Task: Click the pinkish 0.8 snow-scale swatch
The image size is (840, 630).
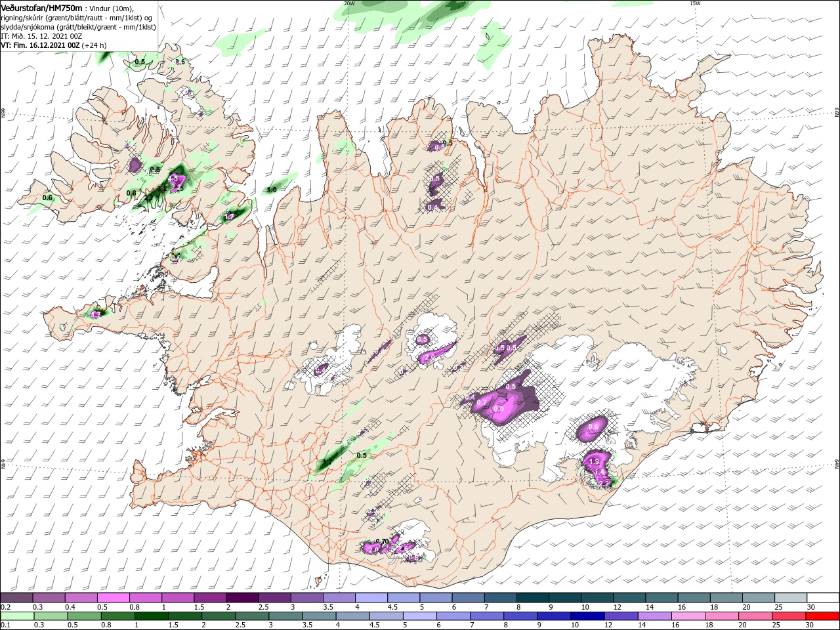Action: (x=145, y=598)
